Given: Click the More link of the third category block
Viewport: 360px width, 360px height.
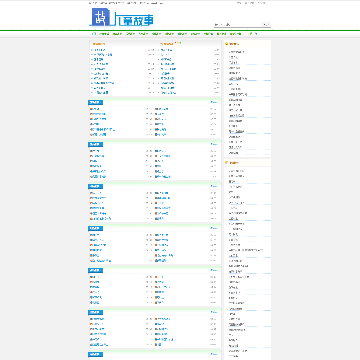Looking at the screenshot, I should 214,186.
